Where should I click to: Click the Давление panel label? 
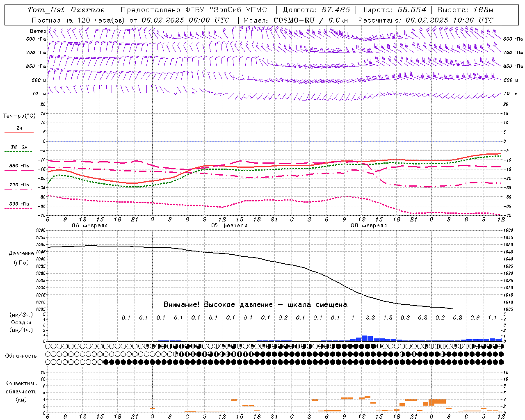[21, 253]
